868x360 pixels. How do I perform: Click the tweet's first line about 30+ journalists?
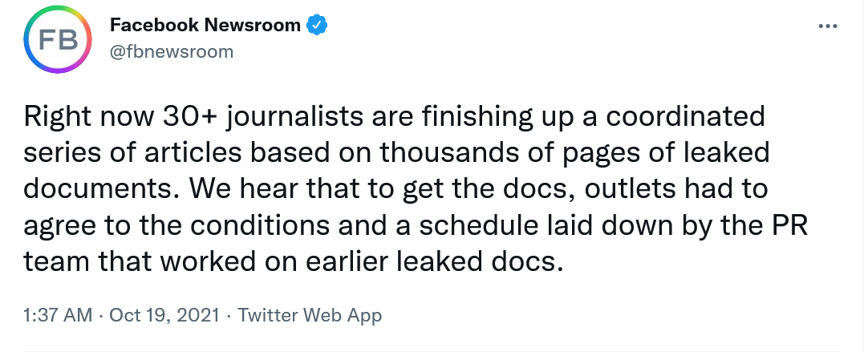(394, 117)
